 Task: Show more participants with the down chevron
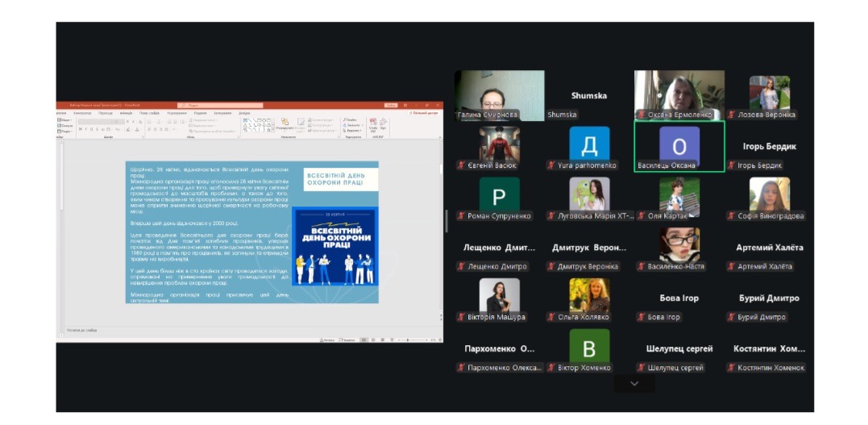tap(634, 384)
